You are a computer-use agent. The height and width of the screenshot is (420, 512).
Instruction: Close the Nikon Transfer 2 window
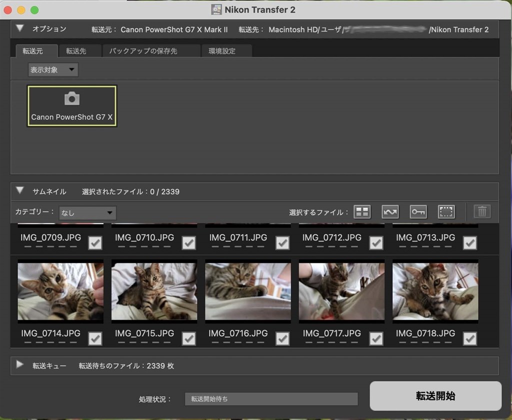[8, 10]
